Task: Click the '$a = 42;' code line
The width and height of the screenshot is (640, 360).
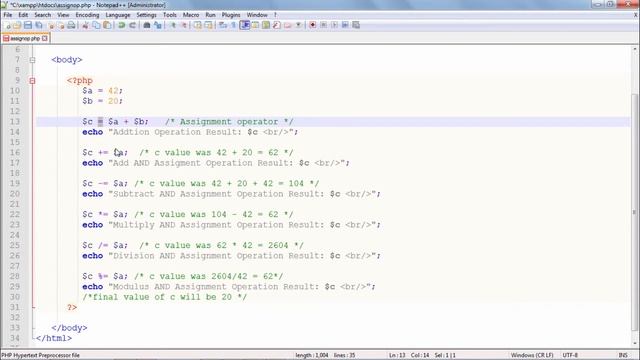Action: pyautogui.click(x=102, y=91)
